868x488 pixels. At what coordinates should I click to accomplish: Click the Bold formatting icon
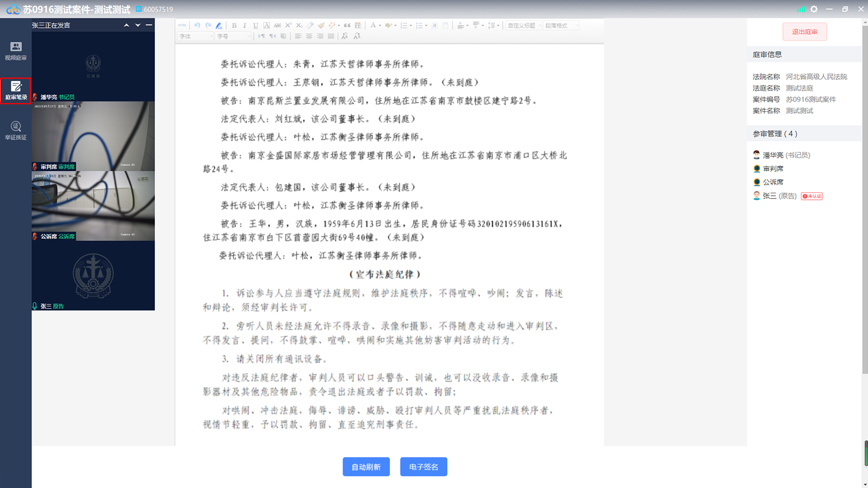tap(234, 26)
